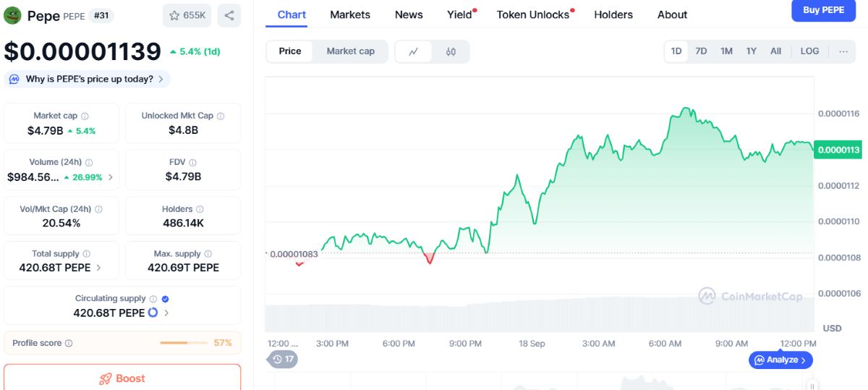Click info icon next to Max. supply
Image resolution: width=868 pixels, height=390 pixels.
point(208,254)
